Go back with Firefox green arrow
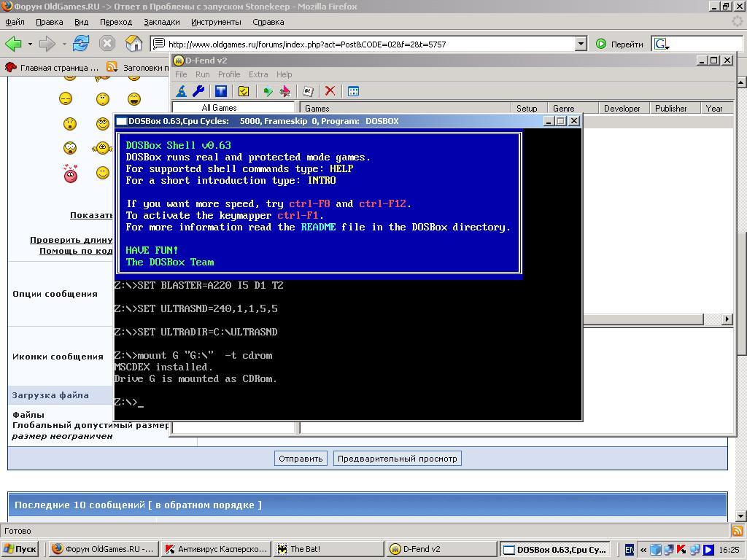This screenshot has width=747, height=560. (x=13, y=44)
